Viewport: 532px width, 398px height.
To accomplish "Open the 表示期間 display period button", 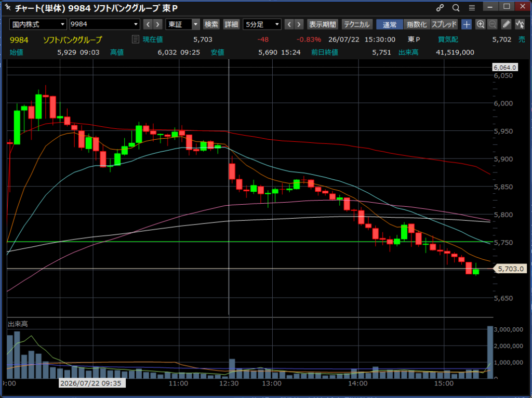I will point(322,24).
